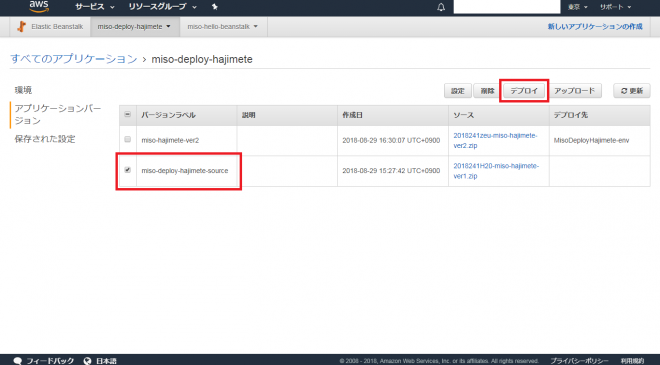Screen dimensions: 660x365
Task: Select 環境 in the left sidebar
Action: tap(24, 90)
